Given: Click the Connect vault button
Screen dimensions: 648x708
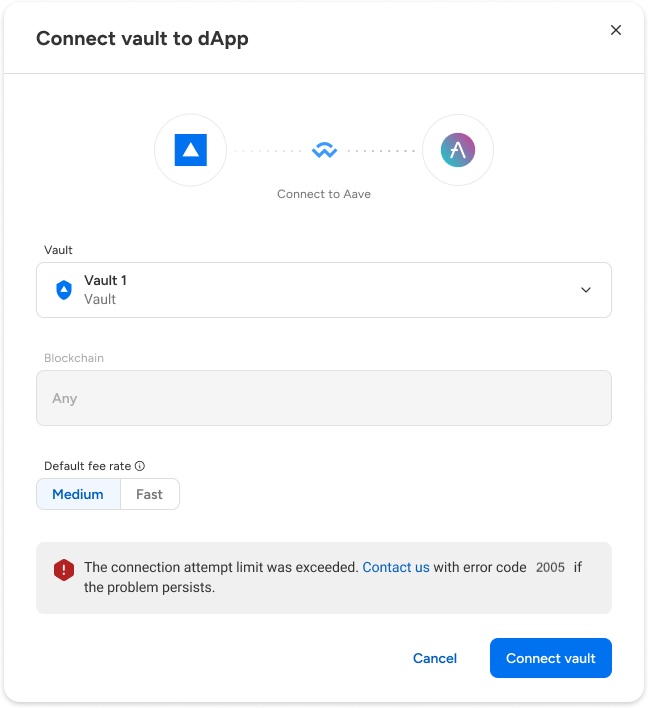Looking at the screenshot, I should tap(550, 658).
